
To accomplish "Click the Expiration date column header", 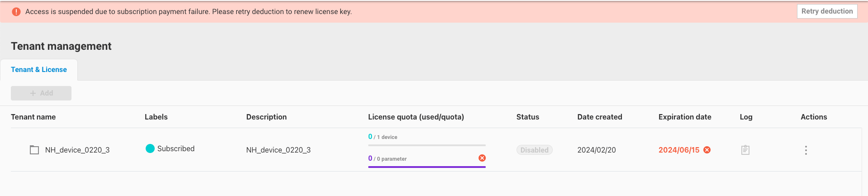I will pyautogui.click(x=685, y=117).
